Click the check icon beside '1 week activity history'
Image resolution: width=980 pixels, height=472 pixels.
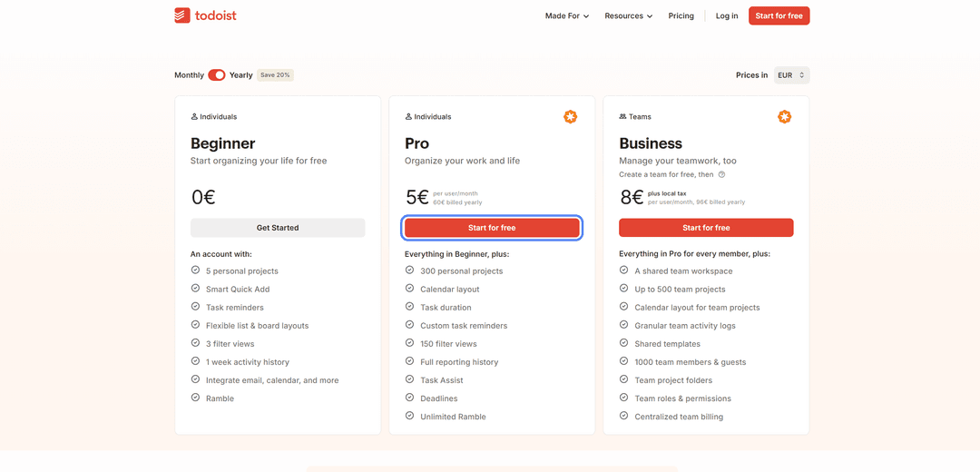195,360
